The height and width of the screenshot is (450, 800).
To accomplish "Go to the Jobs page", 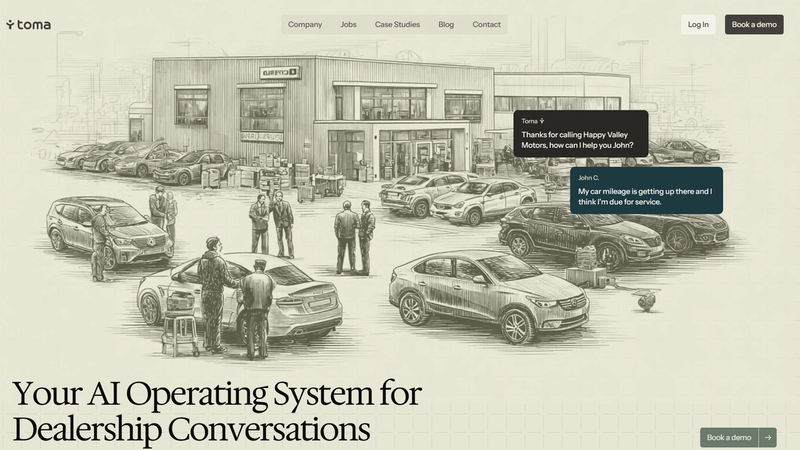I will click(x=348, y=24).
